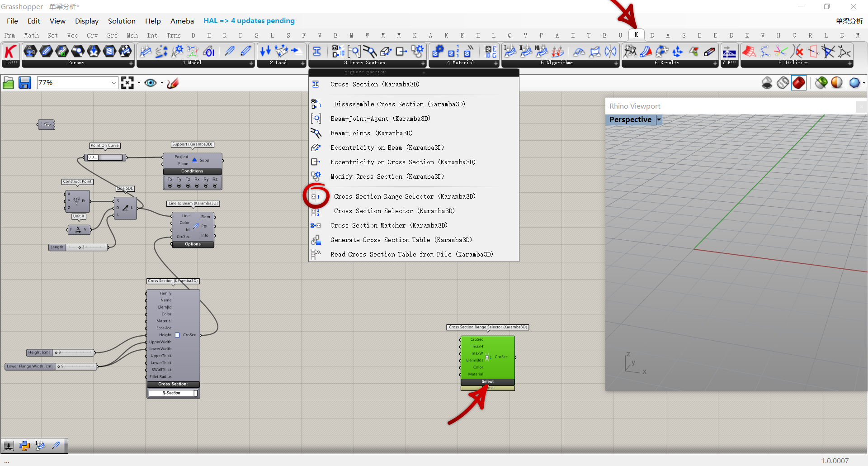Click the Karamba3D License icon

10,52
